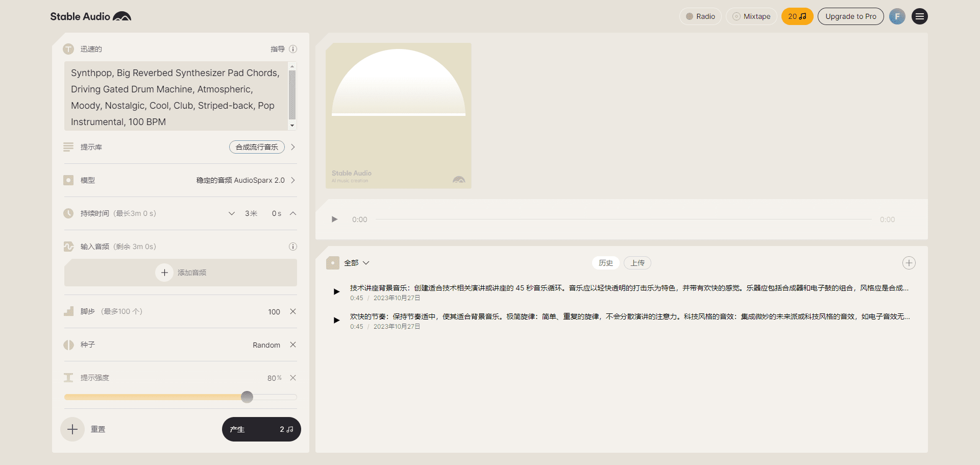
Task: Click the steps value 100
Action: click(x=274, y=312)
